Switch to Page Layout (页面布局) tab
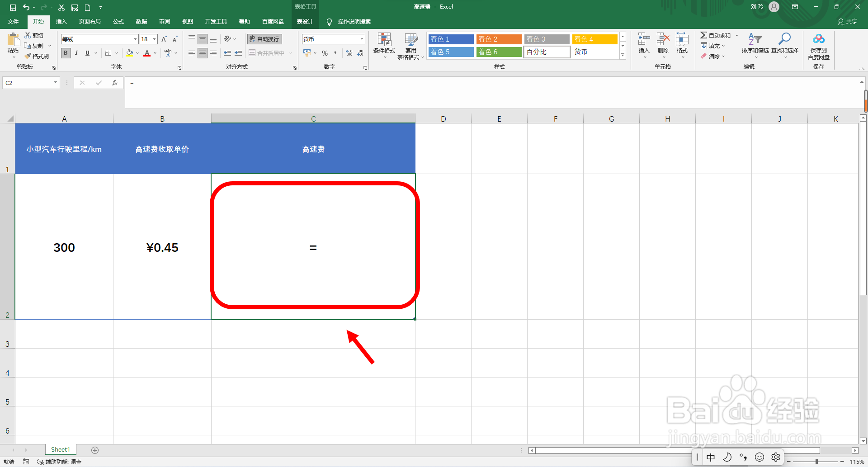Viewport: 868px width, 467px height. pyautogui.click(x=90, y=22)
